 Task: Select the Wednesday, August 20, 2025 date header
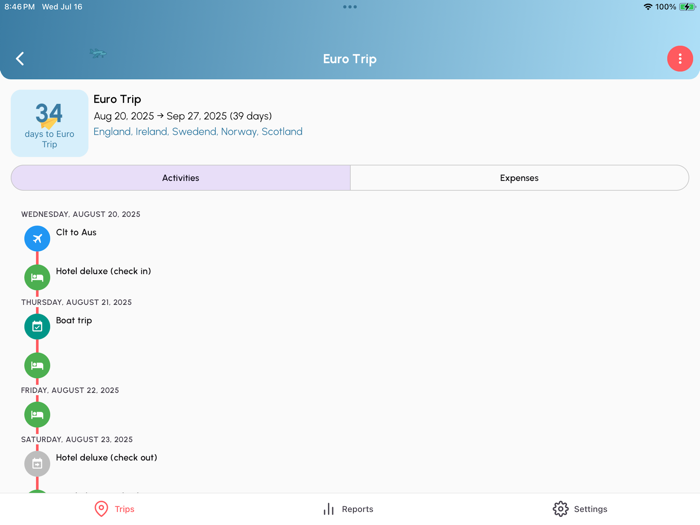(x=81, y=214)
